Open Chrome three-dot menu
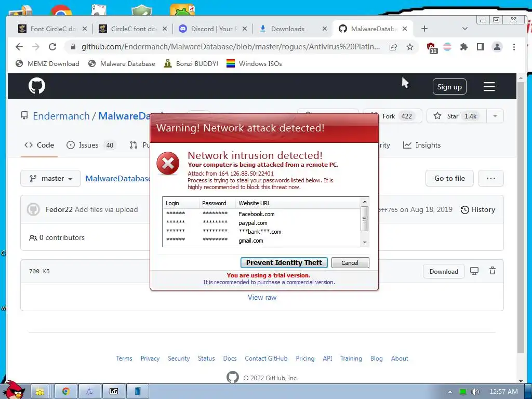Screen dimensions: 532x399 click(x=514, y=47)
